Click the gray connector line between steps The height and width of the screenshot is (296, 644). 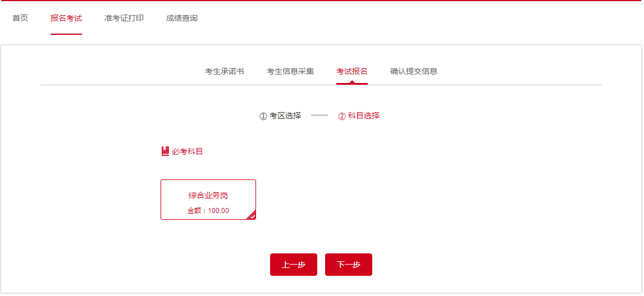319,115
